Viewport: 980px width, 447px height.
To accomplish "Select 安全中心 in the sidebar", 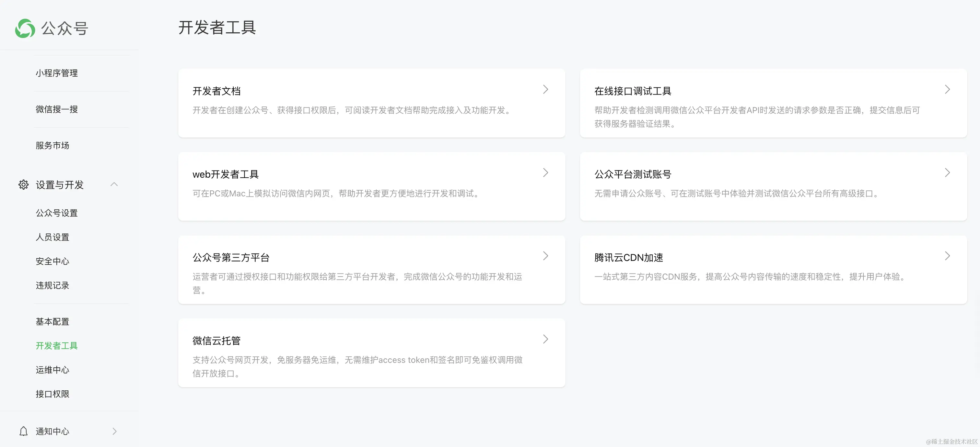I will click(52, 261).
